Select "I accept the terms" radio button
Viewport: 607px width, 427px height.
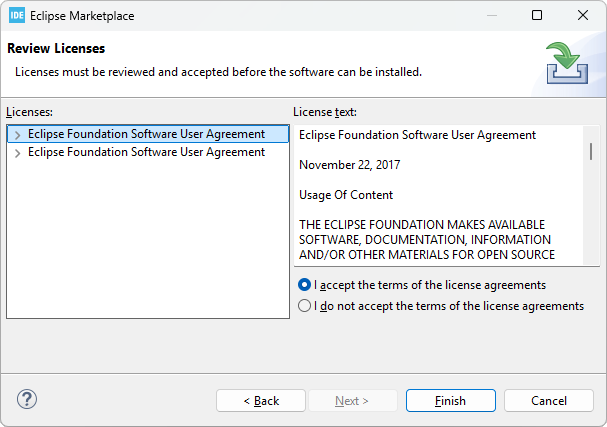[305, 285]
